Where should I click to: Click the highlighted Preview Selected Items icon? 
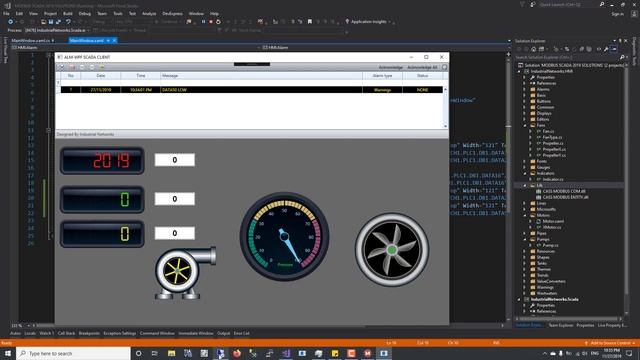[614, 49]
